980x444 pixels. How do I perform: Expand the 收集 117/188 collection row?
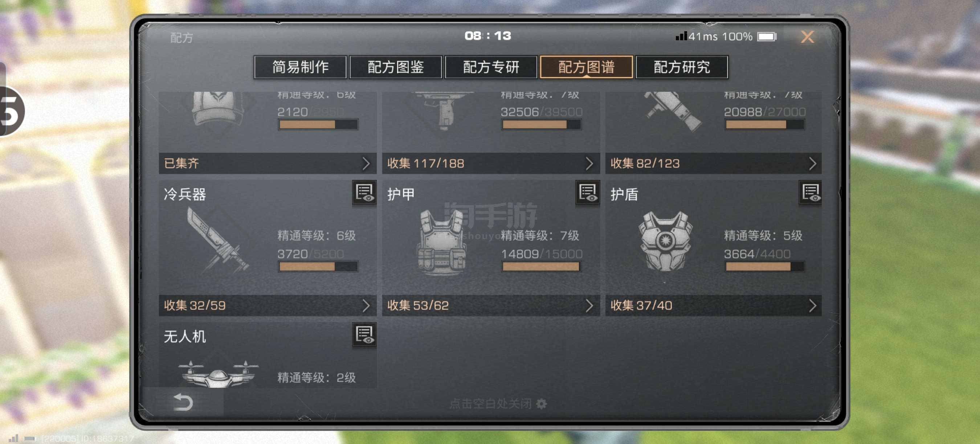pos(491,164)
